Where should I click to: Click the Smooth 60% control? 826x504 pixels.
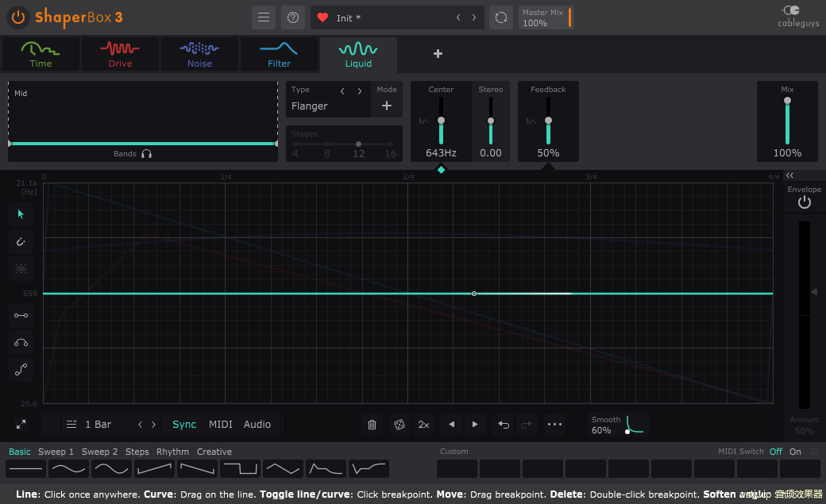click(618, 425)
